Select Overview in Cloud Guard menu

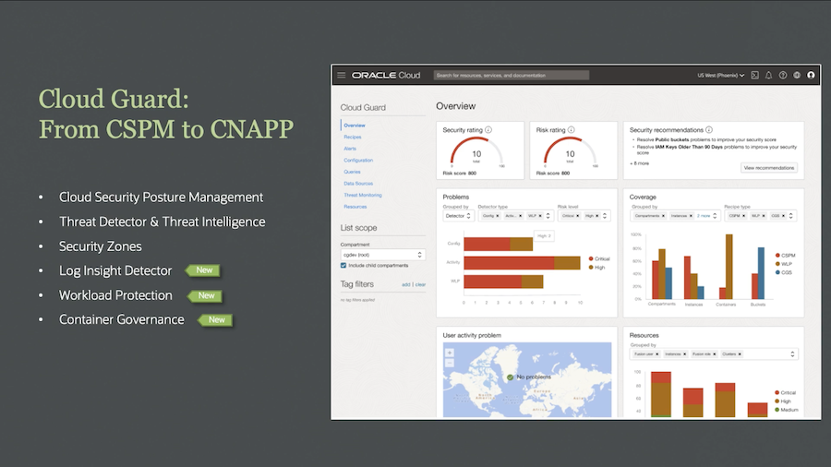[x=354, y=126]
